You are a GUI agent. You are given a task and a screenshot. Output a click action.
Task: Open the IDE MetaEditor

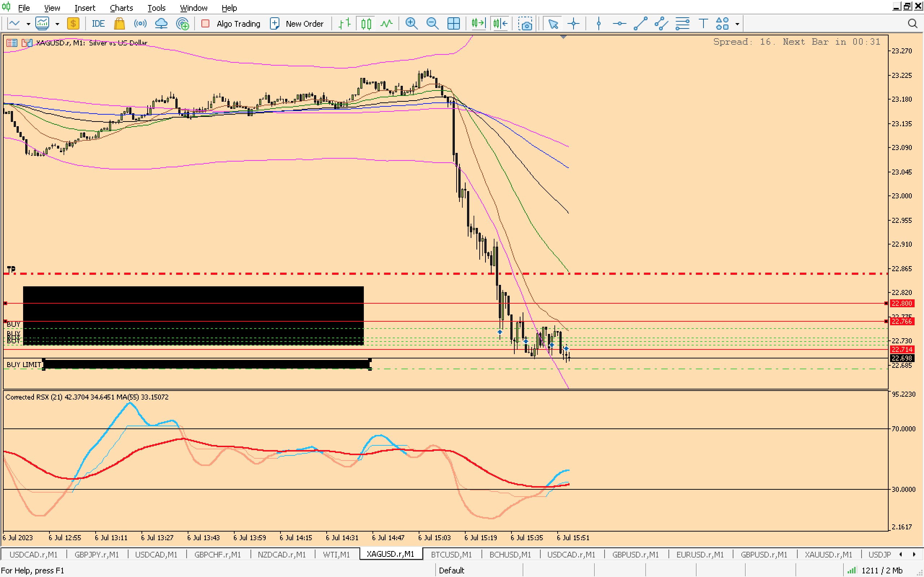click(x=98, y=24)
